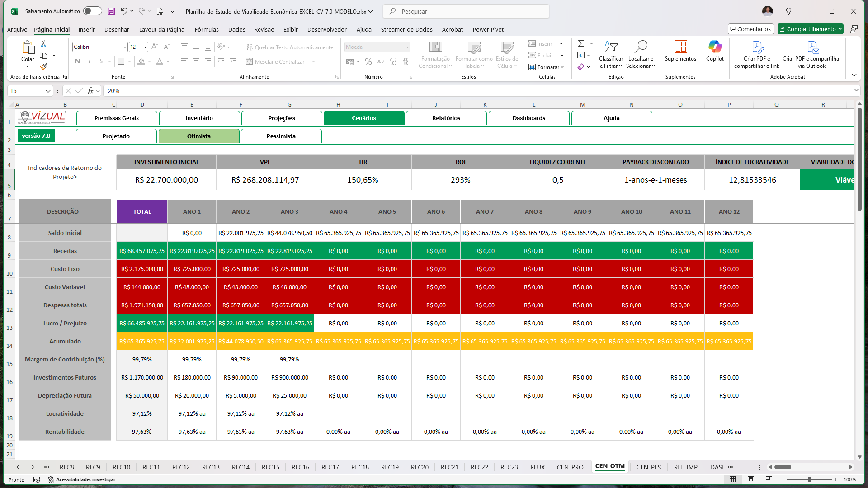Click the Pessimista scenario button
Image resolution: width=868 pixels, height=488 pixels.
click(x=281, y=136)
